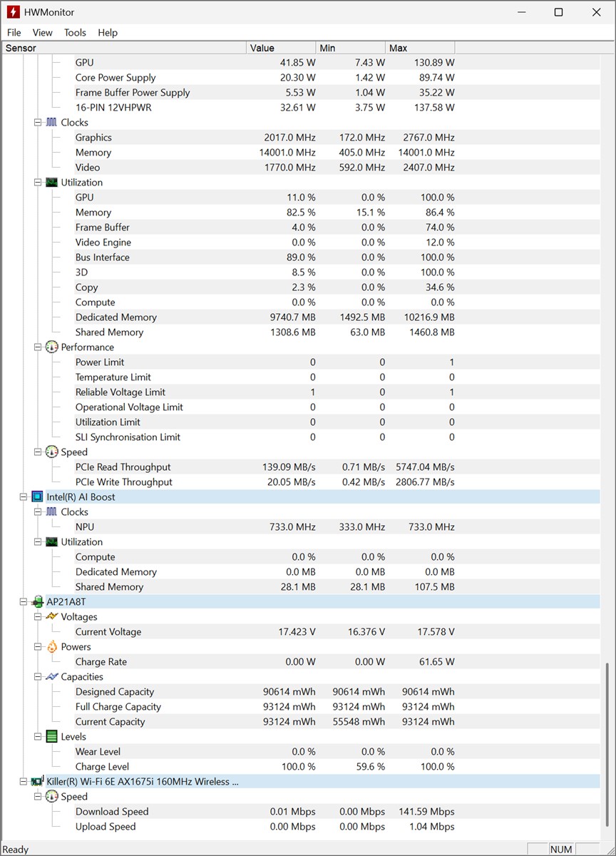Screen dimensions: 616x856
Task: Click the HWMonitor lightning bolt app icon
Action: 12,12
